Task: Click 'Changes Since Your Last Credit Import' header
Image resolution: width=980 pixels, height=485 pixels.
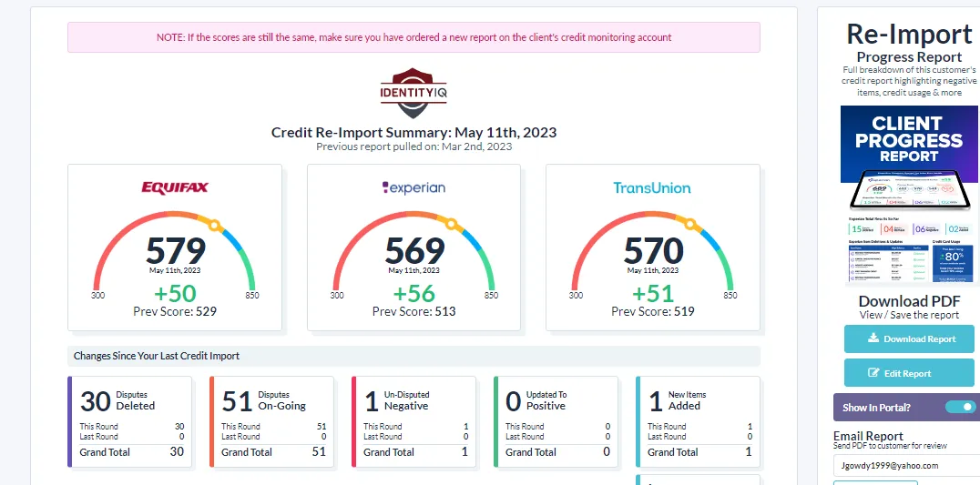Action: [x=157, y=356]
